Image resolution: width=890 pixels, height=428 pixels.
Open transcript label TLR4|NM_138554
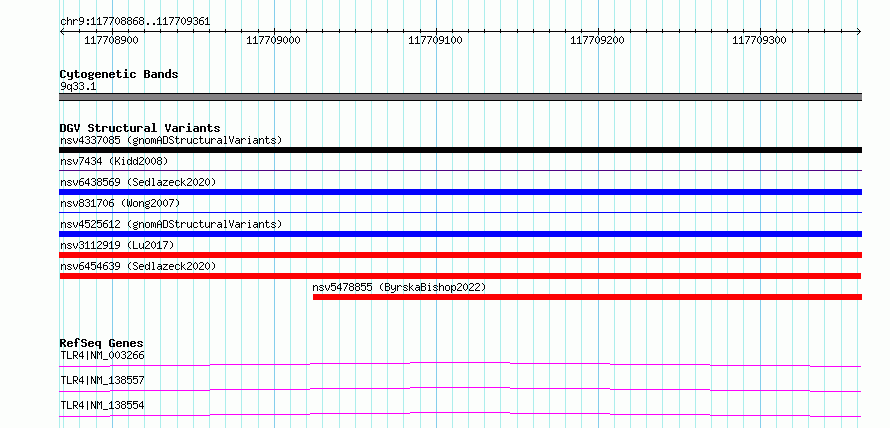(x=102, y=405)
